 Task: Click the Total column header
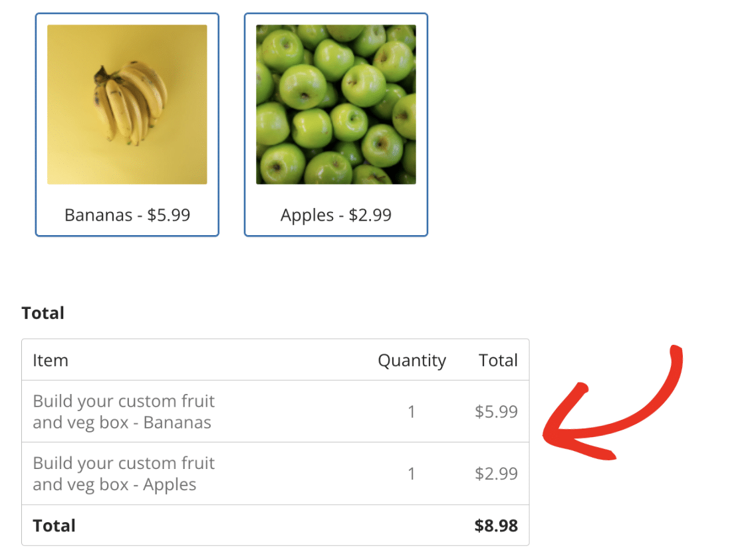(x=498, y=360)
